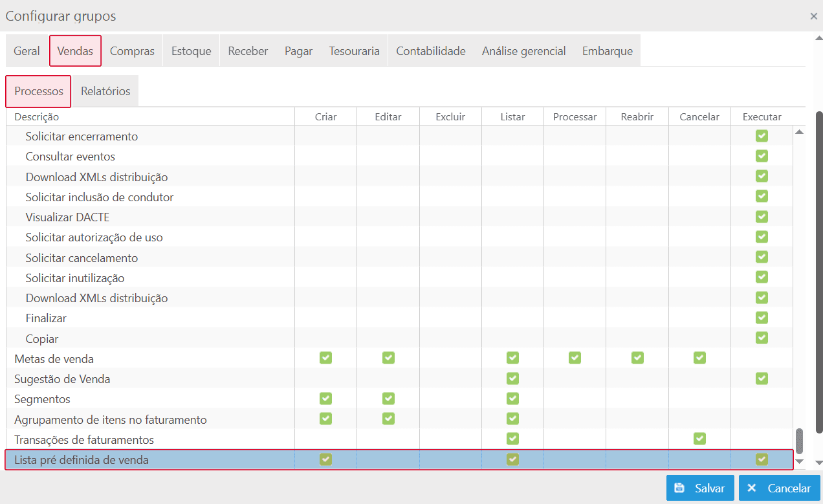
Task: Open the Contabilidade tab
Action: point(430,51)
